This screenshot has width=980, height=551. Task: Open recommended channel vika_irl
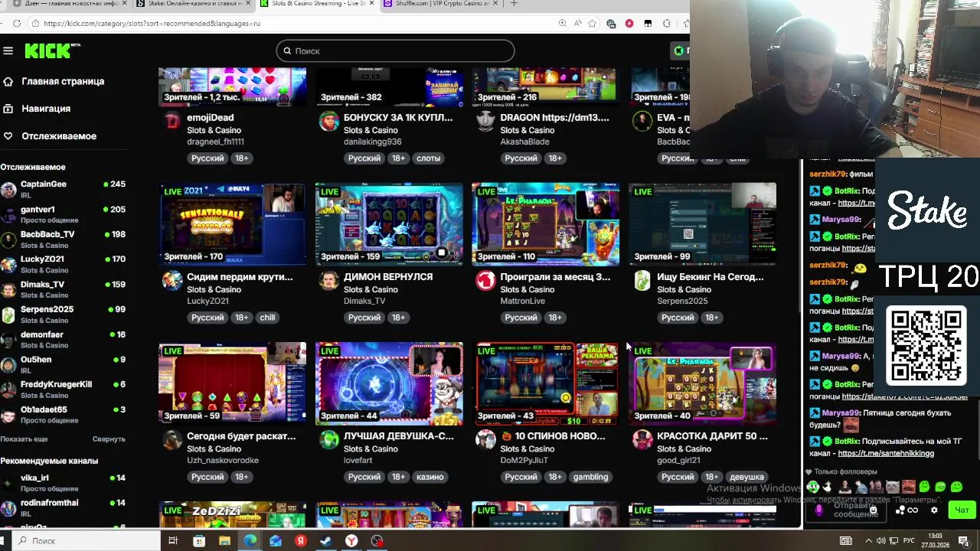[63, 482]
